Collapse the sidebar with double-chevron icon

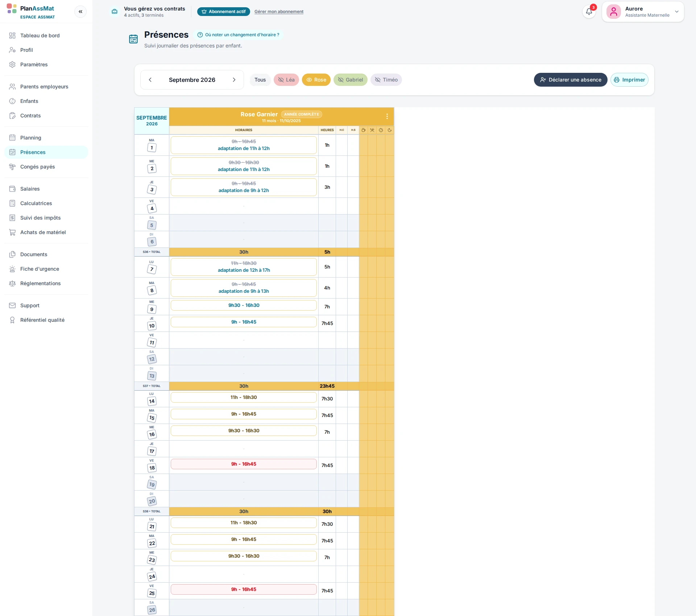point(80,12)
